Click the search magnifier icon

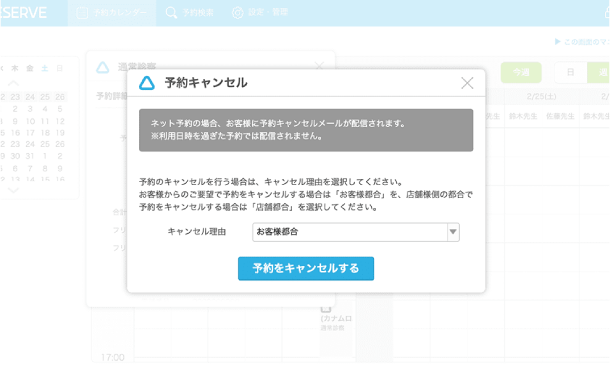pos(171,13)
